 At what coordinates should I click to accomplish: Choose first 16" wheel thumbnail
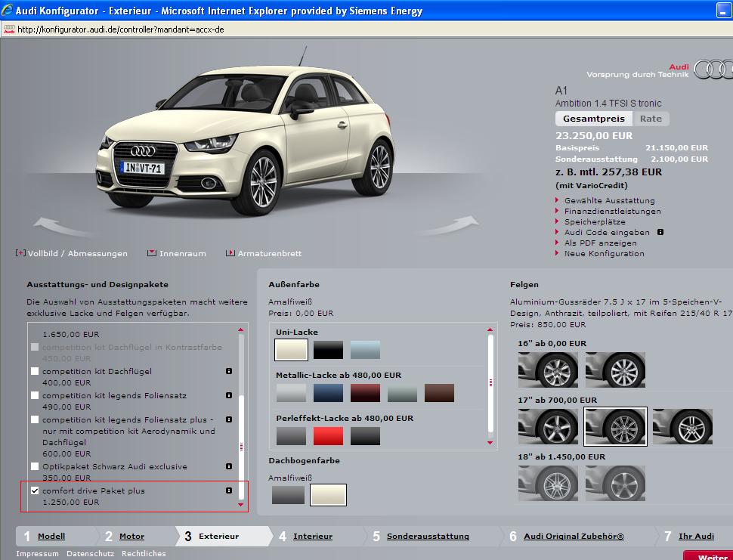point(548,370)
